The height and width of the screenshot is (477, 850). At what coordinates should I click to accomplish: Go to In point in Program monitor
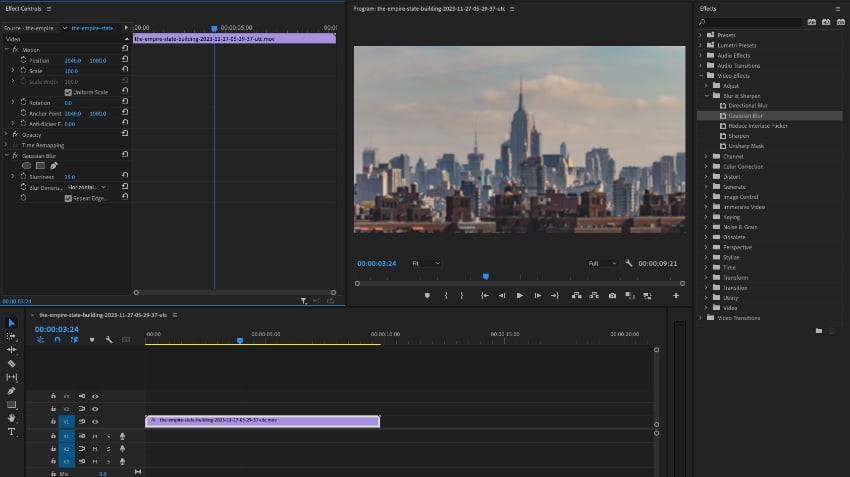coord(485,295)
